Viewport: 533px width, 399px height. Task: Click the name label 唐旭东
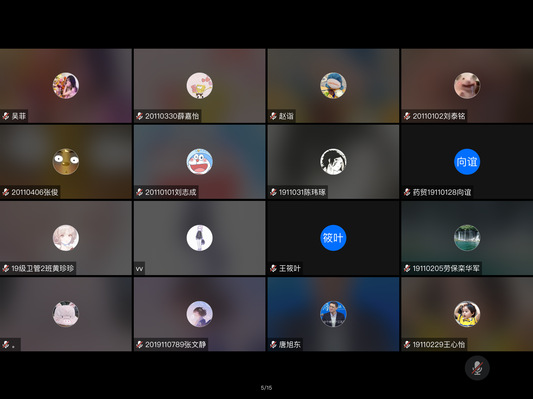290,345
